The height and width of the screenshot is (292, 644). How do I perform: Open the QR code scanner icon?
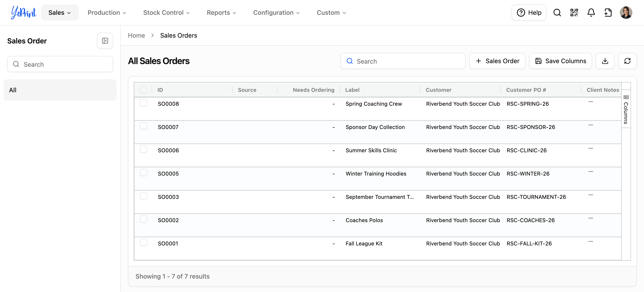click(x=574, y=13)
